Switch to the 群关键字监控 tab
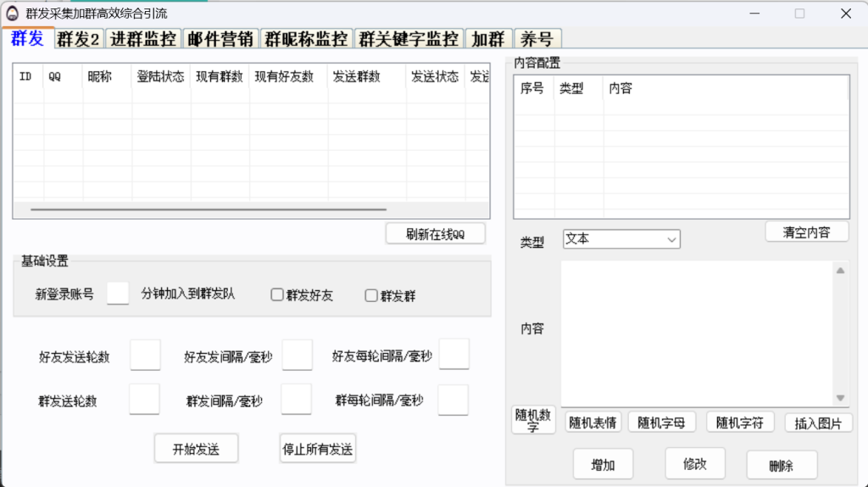 [x=409, y=39]
